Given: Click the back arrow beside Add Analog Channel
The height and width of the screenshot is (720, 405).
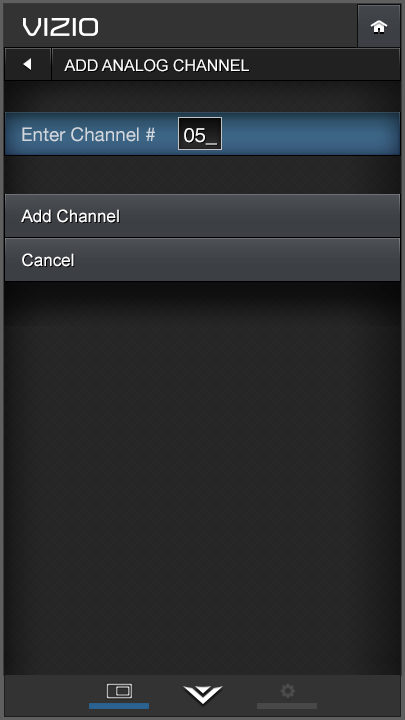Looking at the screenshot, I should (x=28, y=64).
